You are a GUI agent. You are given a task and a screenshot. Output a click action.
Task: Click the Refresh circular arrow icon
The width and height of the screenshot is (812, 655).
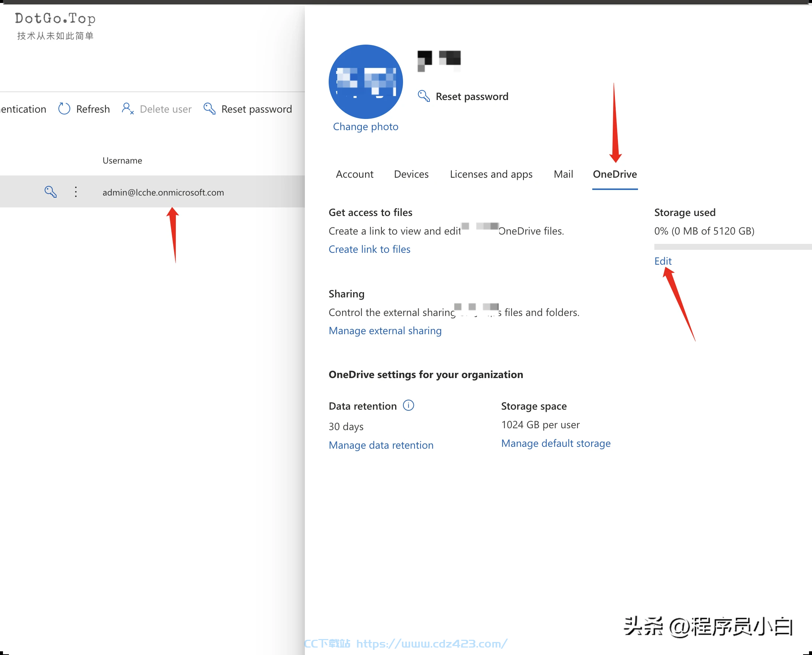64,109
